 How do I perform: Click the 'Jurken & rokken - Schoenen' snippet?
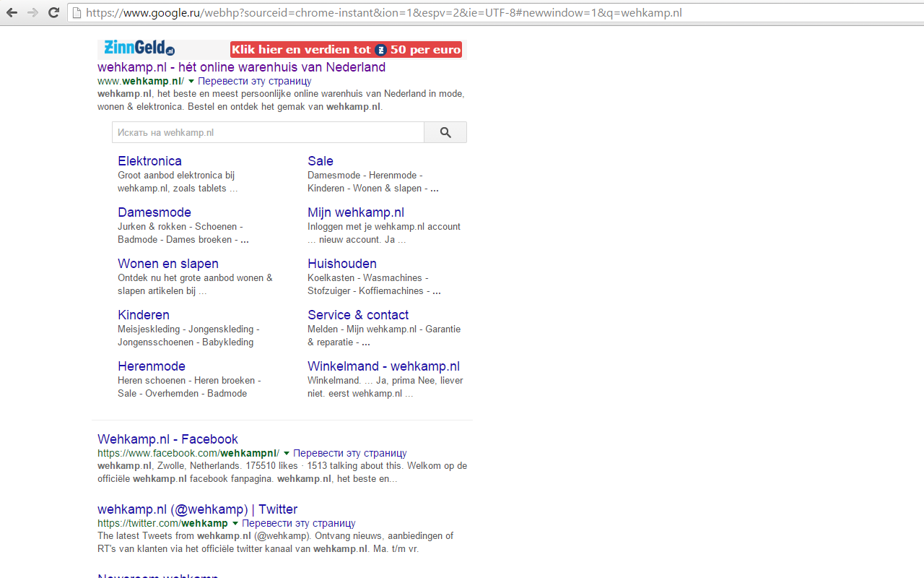tap(180, 226)
